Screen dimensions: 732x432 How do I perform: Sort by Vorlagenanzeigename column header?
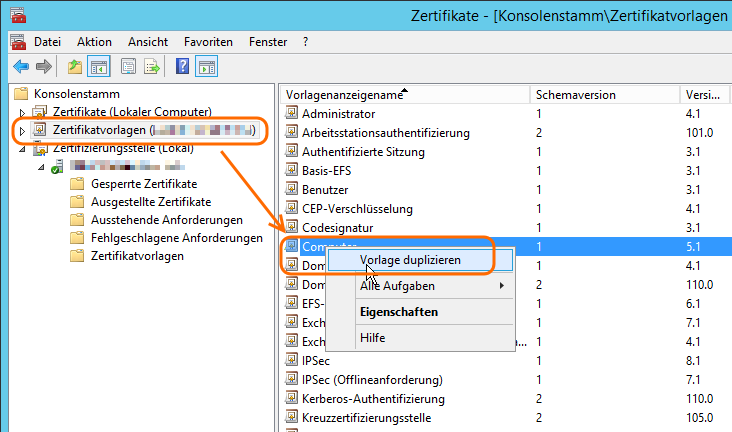345,95
